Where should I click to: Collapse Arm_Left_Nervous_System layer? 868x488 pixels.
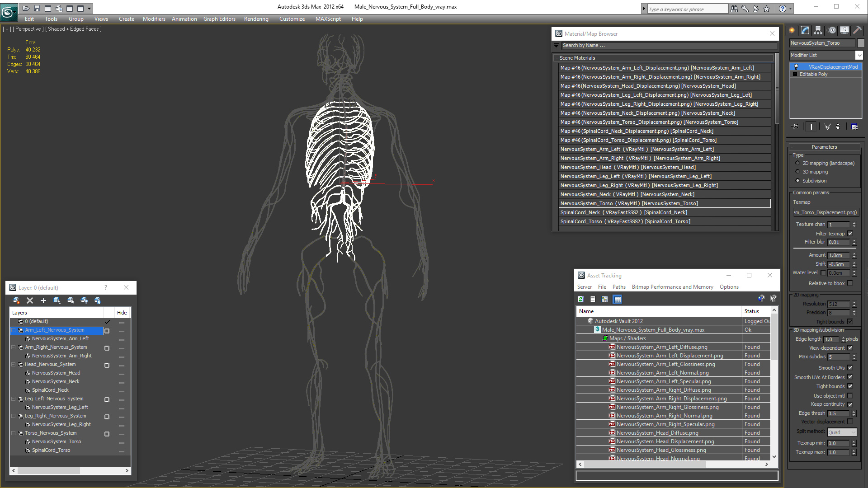(x=14, y=330)
